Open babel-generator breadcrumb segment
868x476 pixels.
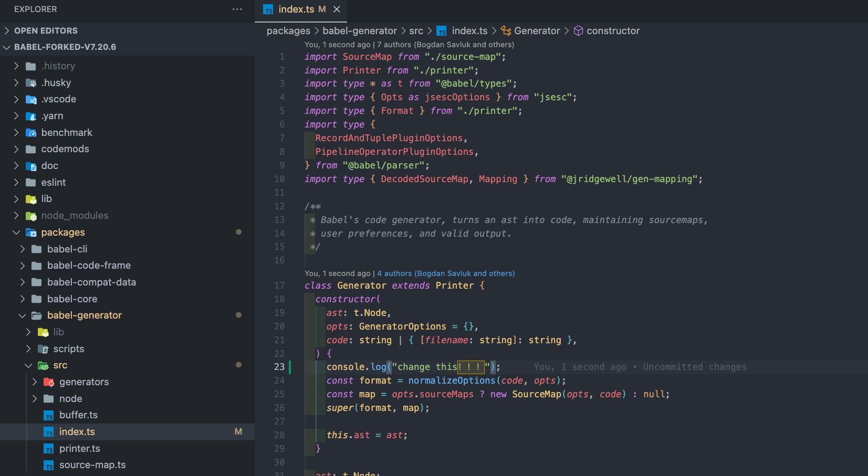pyautogui.click(x=360, y=31)
